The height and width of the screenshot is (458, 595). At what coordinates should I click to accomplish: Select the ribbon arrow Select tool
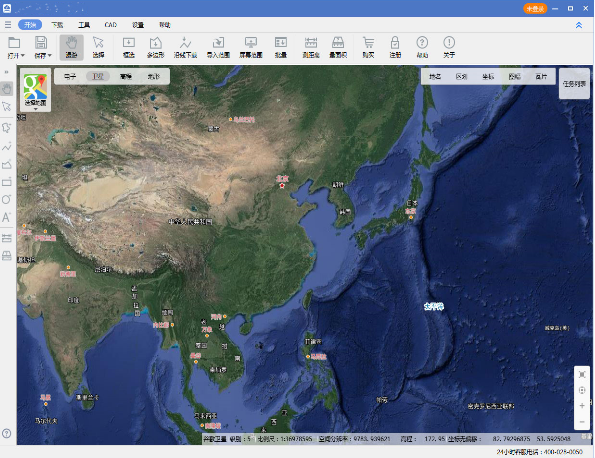click(x=98, y=47)
